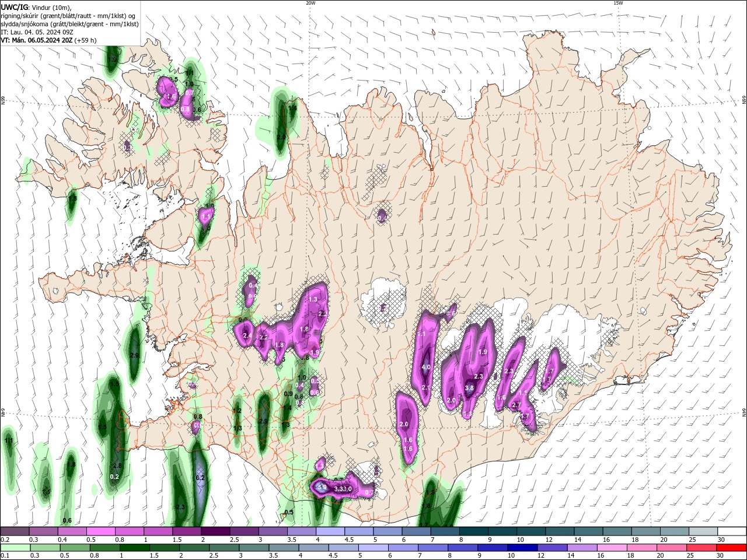Click the '0.2' label under the snow scale
Image resolution: width=747 pixels, height=560 pixels.
[5, 540]
